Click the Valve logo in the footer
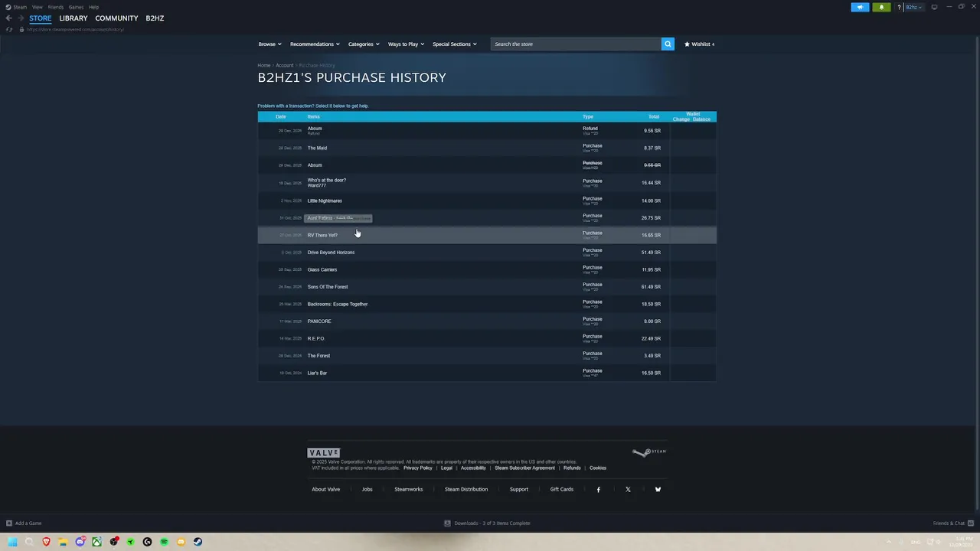The image size is (980, 551). point(323,452)
